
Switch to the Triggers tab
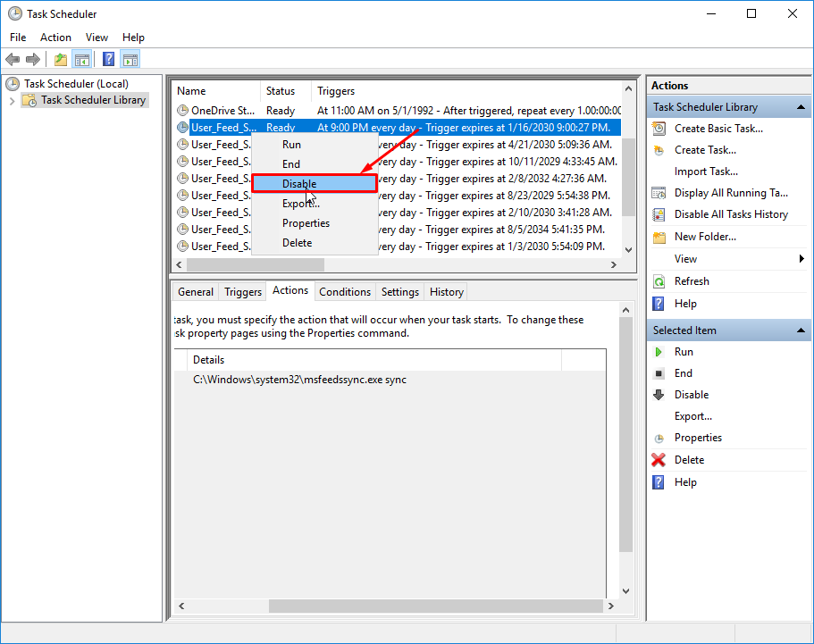243,292
